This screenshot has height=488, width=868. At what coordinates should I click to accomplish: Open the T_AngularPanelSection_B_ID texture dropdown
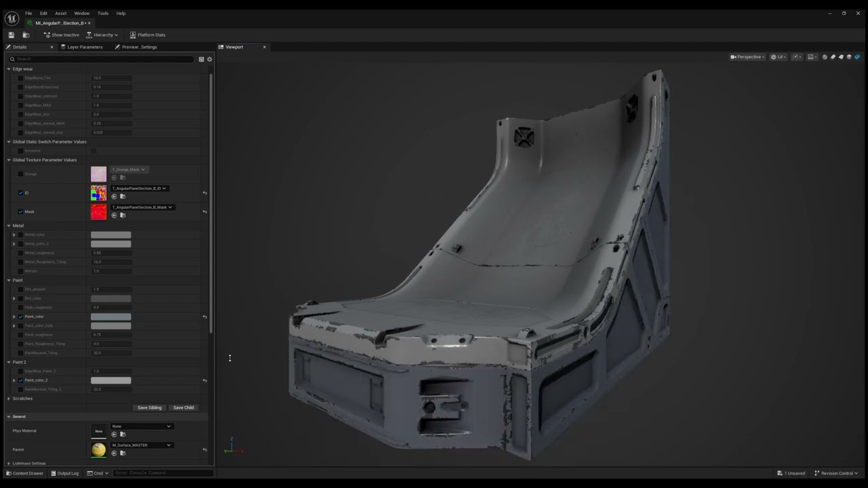(139, 188)
